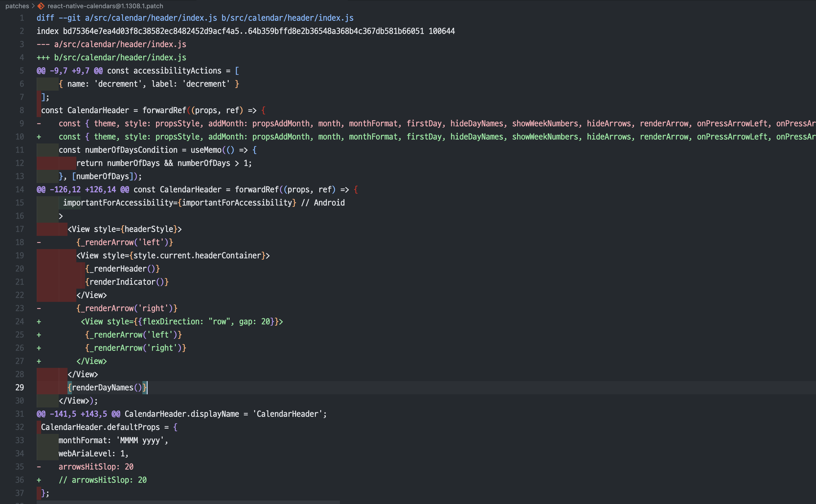Click the git patch file icon in breadcrumb
Image resolution: width=816 pixels, height=504 pixels.
[41, 6]
